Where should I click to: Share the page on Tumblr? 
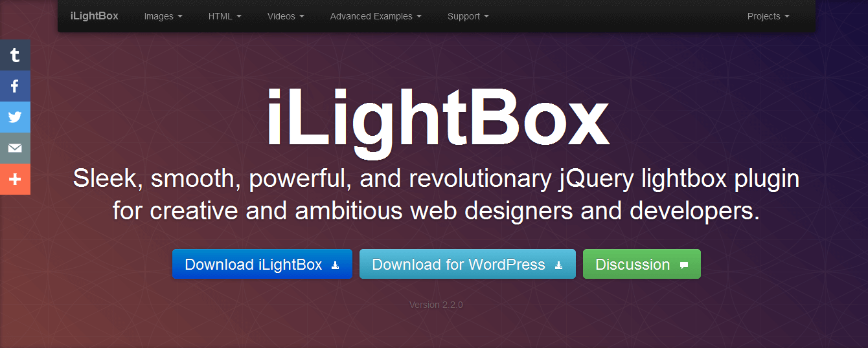point(15,55)
